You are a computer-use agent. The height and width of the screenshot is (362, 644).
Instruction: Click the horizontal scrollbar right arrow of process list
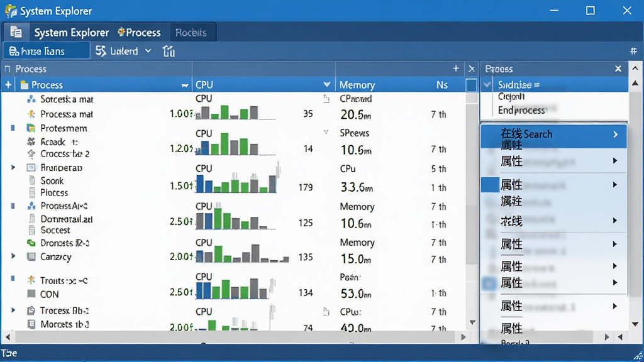tap(464, 337)
